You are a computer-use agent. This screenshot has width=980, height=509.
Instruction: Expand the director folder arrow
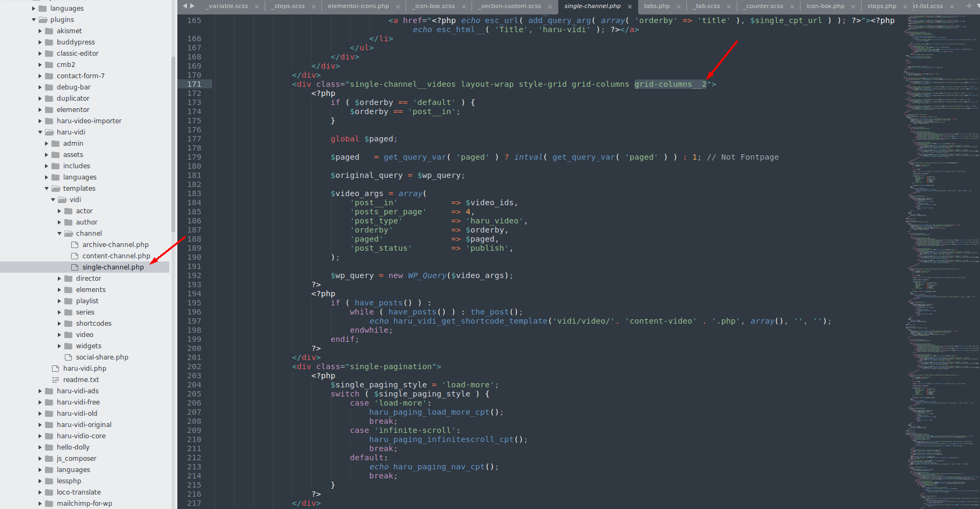click(59, 279)
